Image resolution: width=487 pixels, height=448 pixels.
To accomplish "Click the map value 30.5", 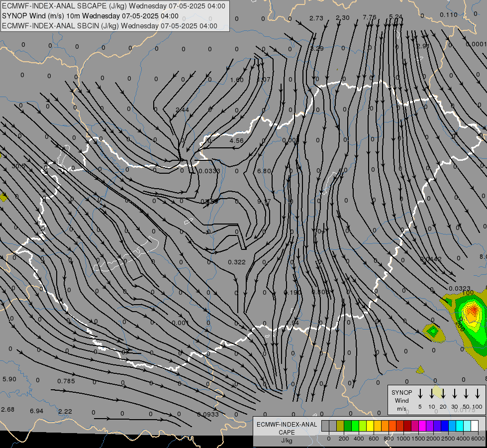I will point(18,166).
